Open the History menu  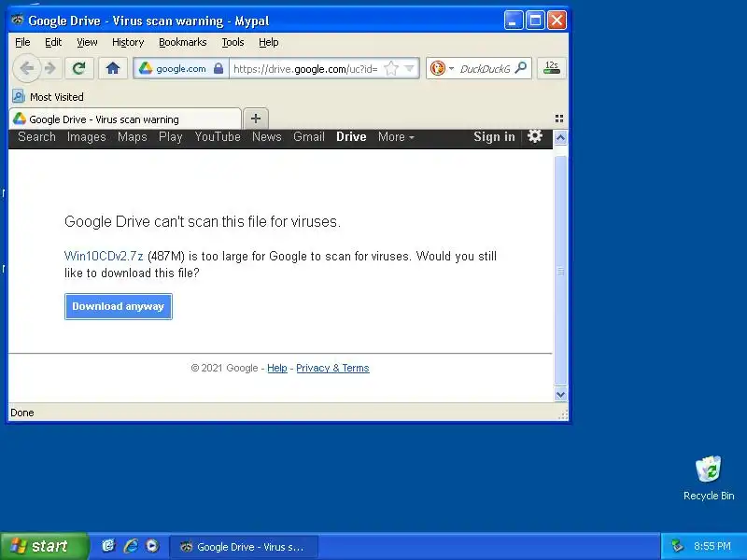coord(128,42)
